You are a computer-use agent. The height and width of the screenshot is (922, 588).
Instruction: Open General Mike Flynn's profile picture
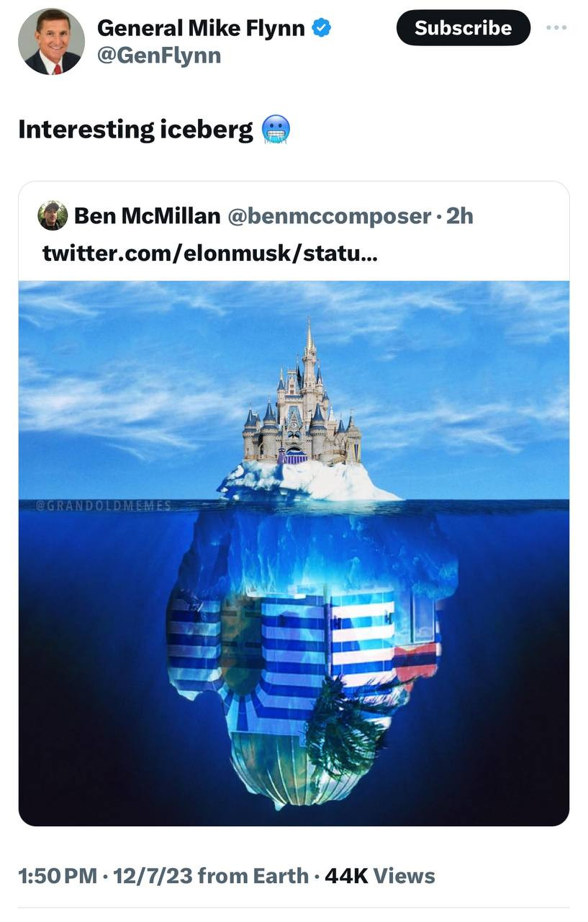click(x=51, y=42)
